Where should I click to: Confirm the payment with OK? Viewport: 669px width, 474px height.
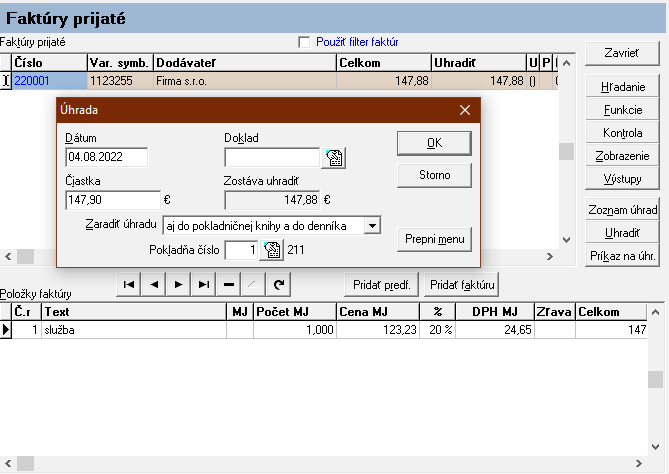click(434, 143)
